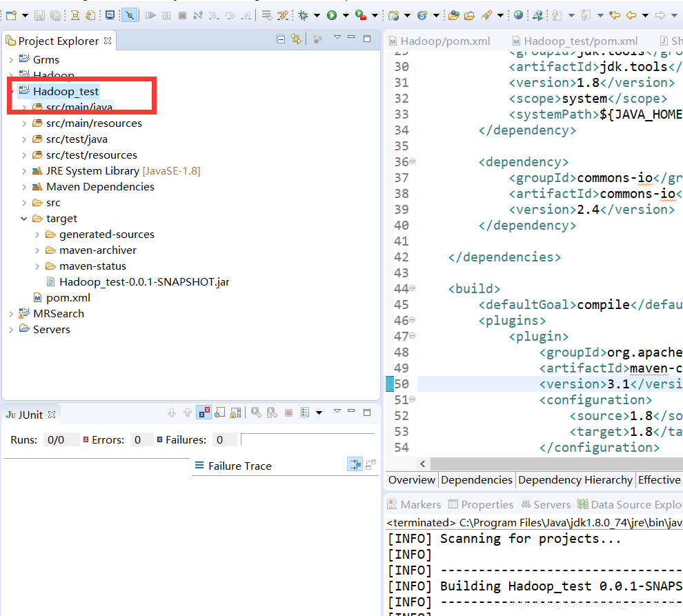Enable Link with Editor in Project Explorer

coord(295,41)
